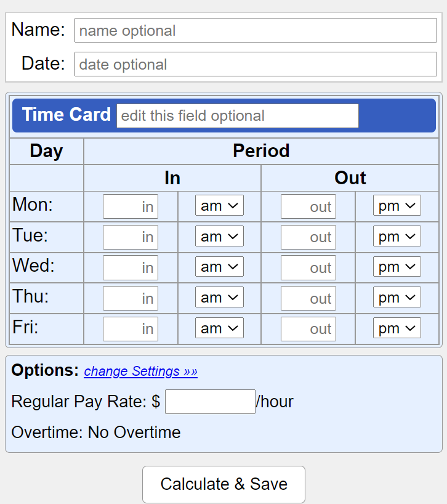This screenshot has height=504, width=447.
Task: Open Friday's Out am/pm dropdown
Action: (x=397, y=328)
